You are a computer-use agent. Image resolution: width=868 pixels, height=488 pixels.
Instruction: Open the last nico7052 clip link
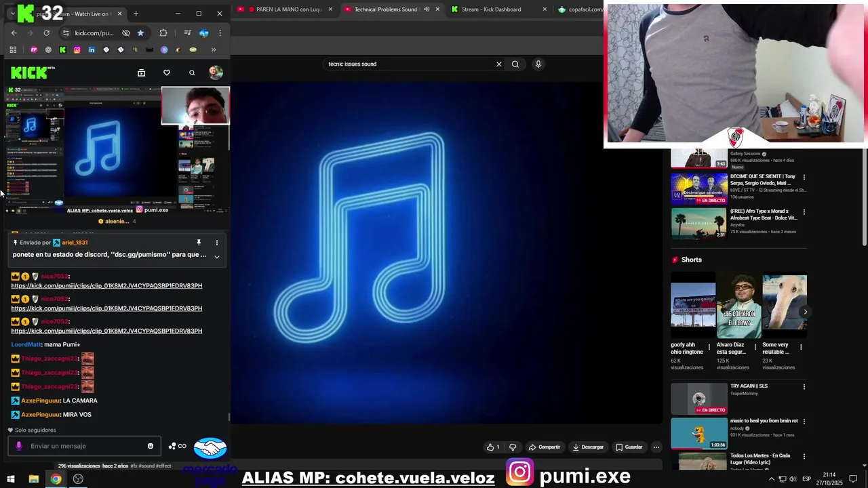coord(106,331)
